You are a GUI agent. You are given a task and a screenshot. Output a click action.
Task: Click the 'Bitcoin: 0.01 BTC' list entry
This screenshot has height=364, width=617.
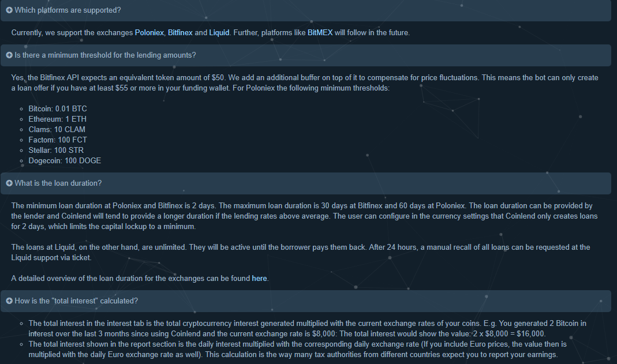58,109
